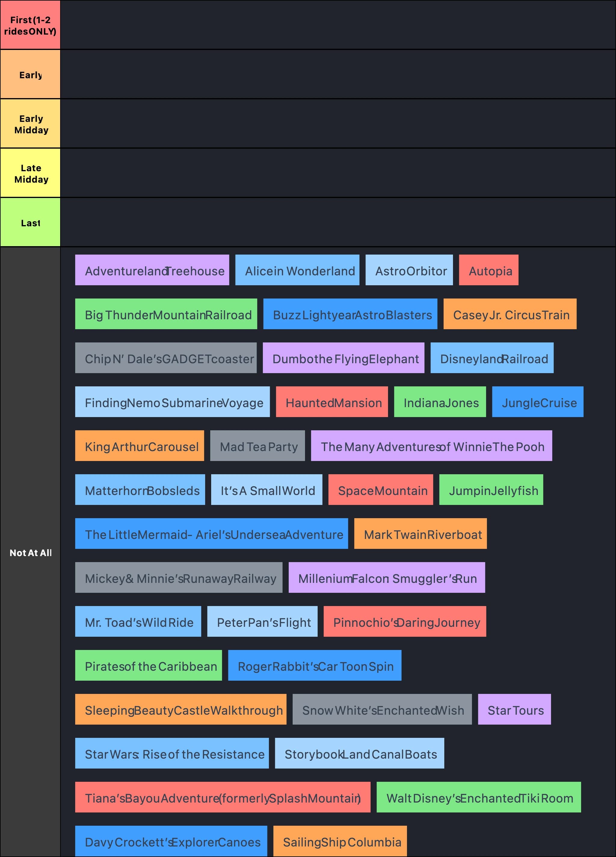
Task: Click the First (1-2 rides ONLY) tier label
Action: click(30, 25)
